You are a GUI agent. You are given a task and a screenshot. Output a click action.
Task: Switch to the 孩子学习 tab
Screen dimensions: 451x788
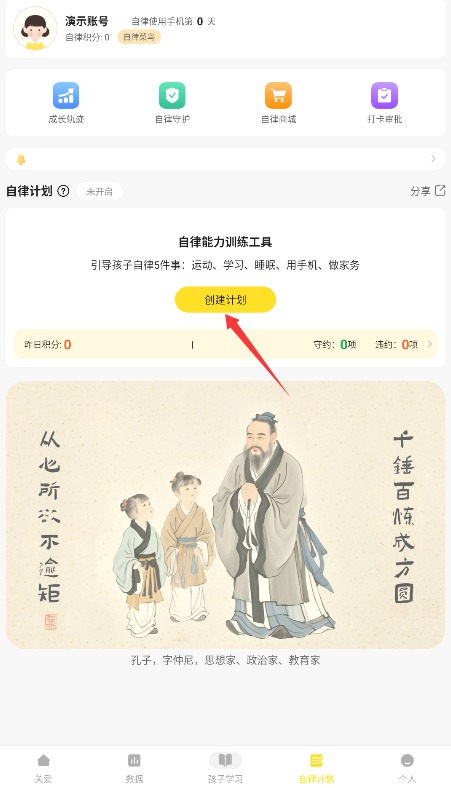tap(225, 768)
